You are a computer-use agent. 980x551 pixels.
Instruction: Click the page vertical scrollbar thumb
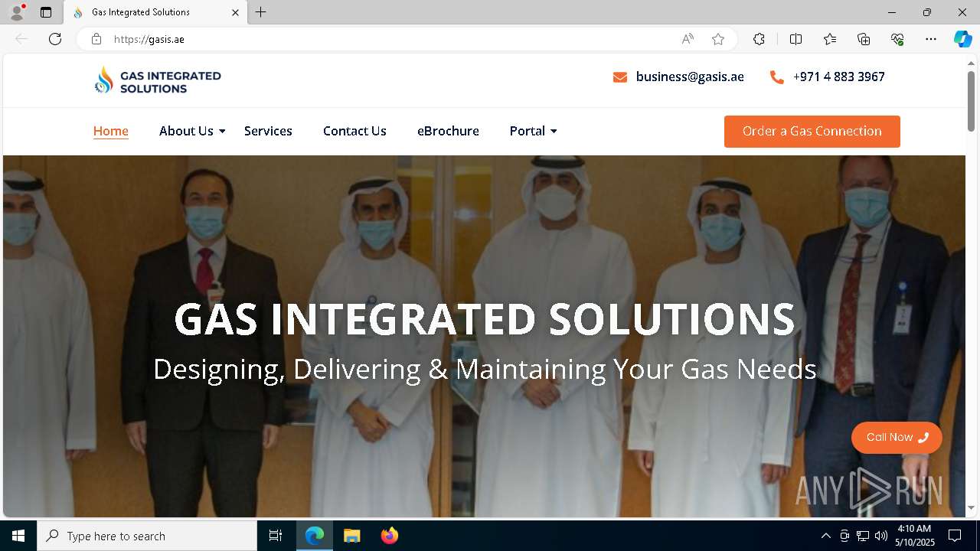click(971, 100)
